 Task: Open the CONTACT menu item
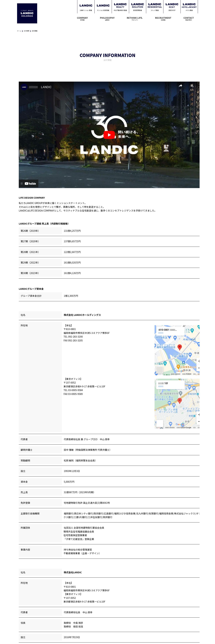point(189,19)
